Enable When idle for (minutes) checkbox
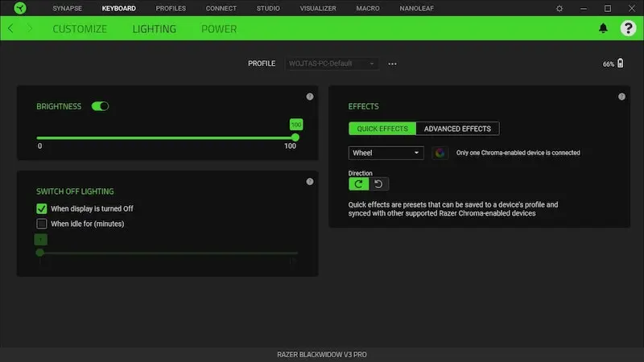 click(42, 224)
